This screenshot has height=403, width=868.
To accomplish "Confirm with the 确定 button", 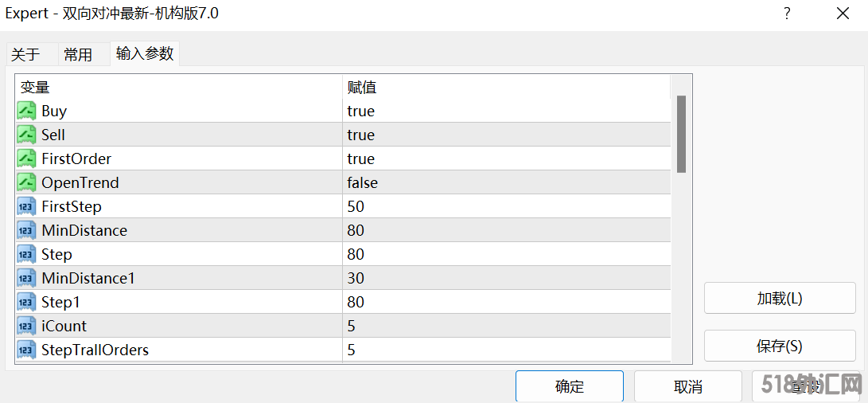I will (x=570, y=386).
